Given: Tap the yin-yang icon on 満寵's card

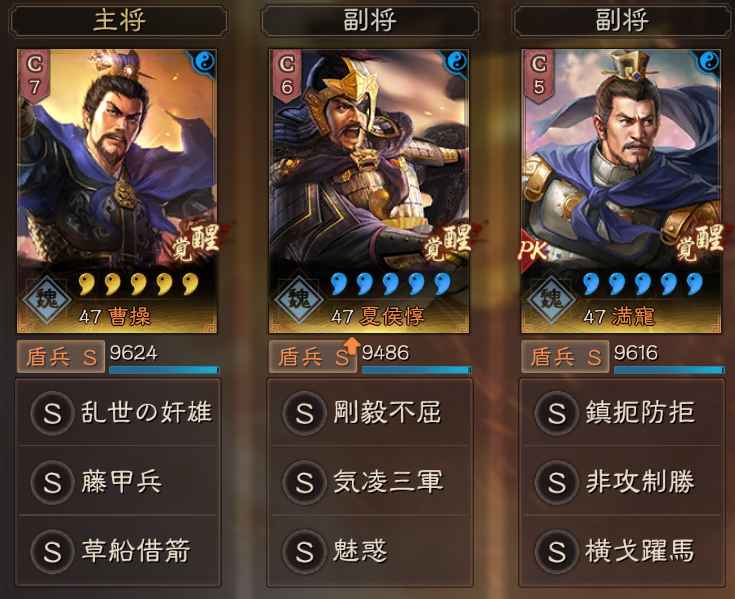Looking at the screenshot, I should click(709, 61).
